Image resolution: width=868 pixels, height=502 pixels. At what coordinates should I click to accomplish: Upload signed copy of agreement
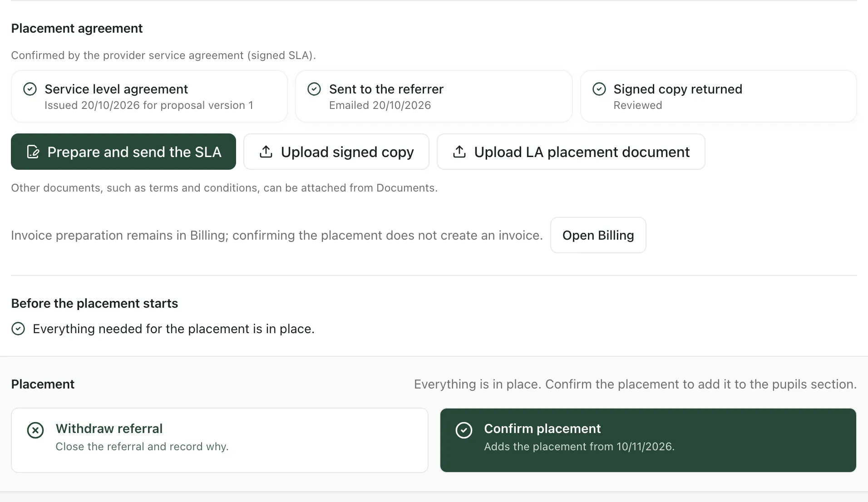tap(336, 152)
